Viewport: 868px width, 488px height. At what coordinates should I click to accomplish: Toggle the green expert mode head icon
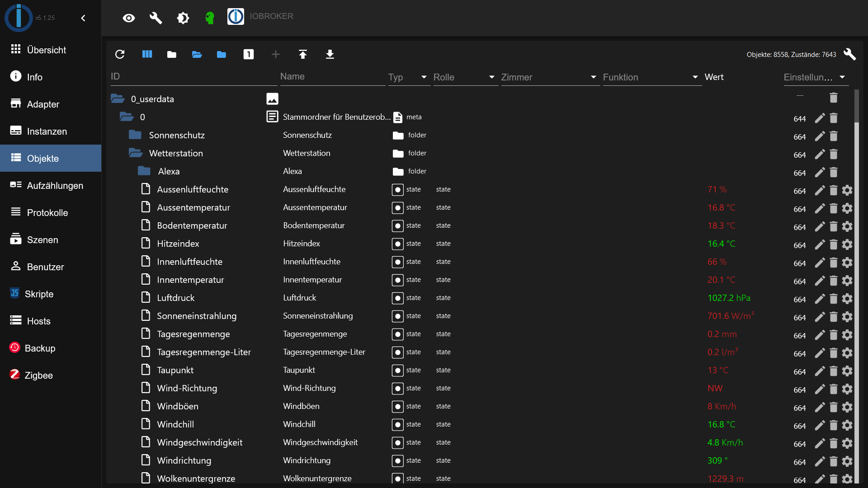[210, 18]
